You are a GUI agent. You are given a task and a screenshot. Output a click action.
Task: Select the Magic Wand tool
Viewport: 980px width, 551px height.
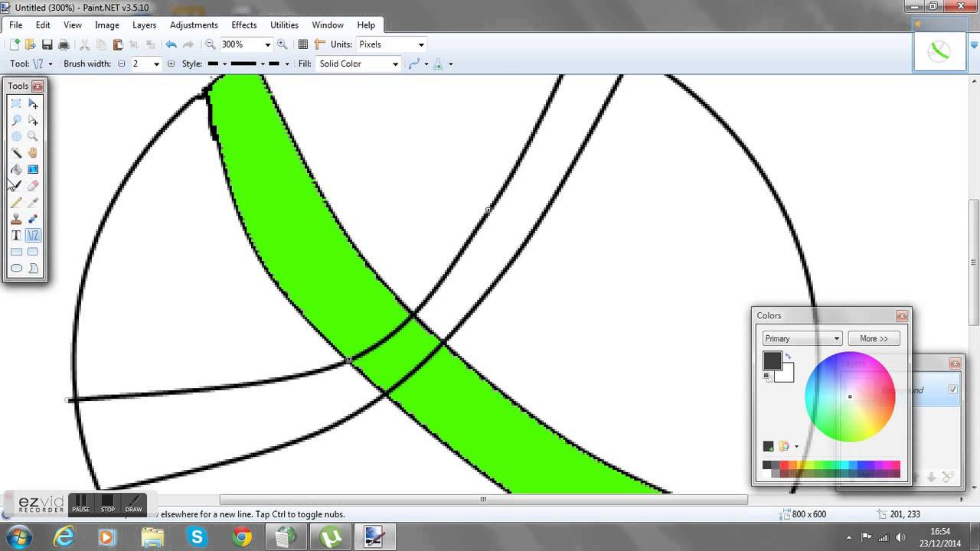16,153
